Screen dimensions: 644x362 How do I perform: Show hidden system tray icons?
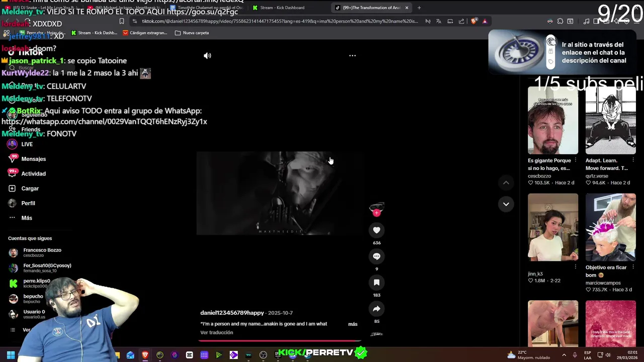(x=564, y=355)
